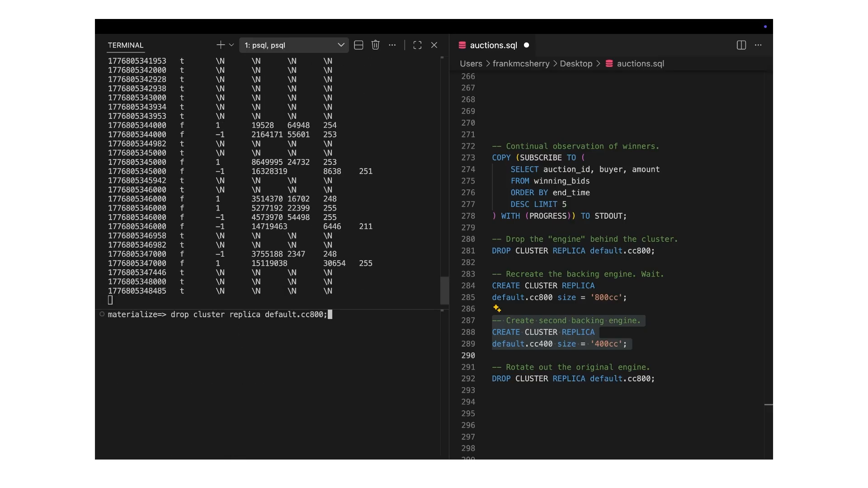Click 'COPY (SUBSCRIBE TO (' on line 273

click(x=538, y=158)
